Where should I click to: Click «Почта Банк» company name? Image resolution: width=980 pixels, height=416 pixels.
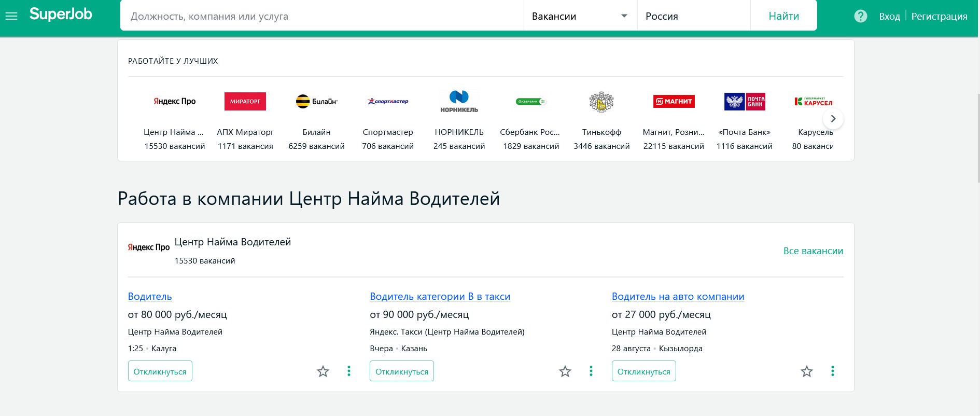745,132
